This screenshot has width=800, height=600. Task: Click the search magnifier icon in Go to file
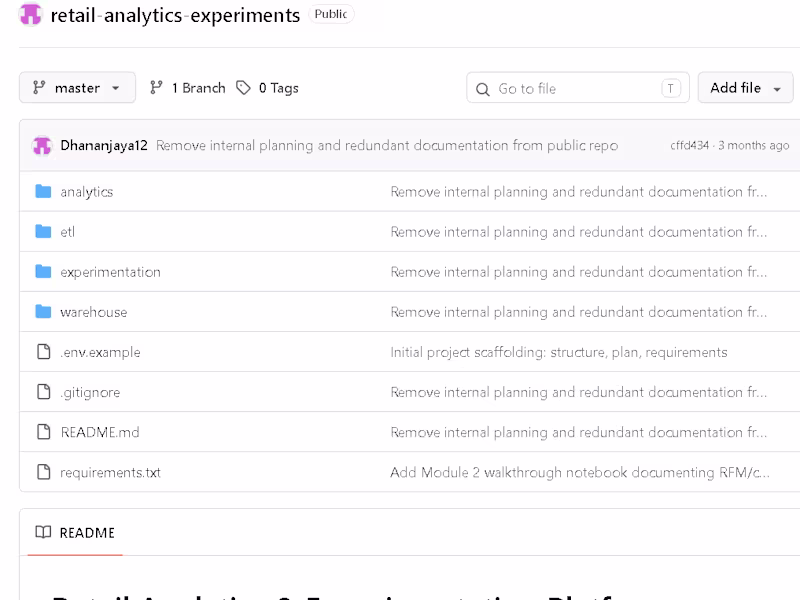483,89
